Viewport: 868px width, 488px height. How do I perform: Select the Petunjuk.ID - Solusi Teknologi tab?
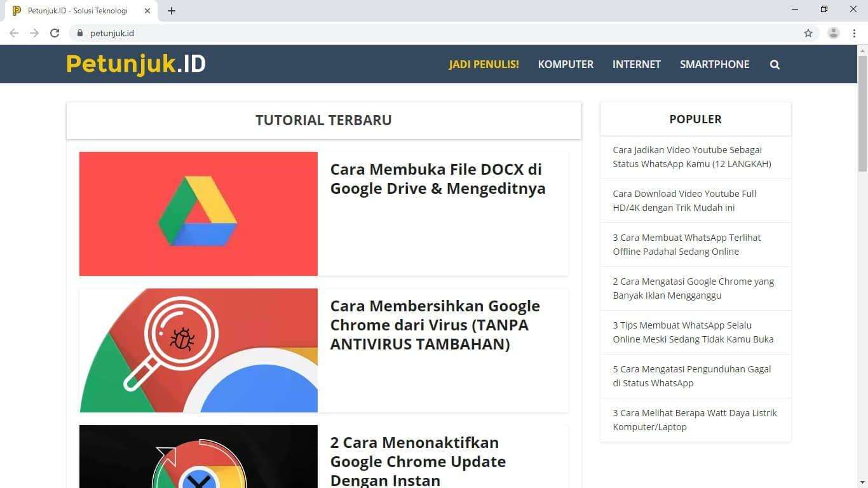[81, 11]
